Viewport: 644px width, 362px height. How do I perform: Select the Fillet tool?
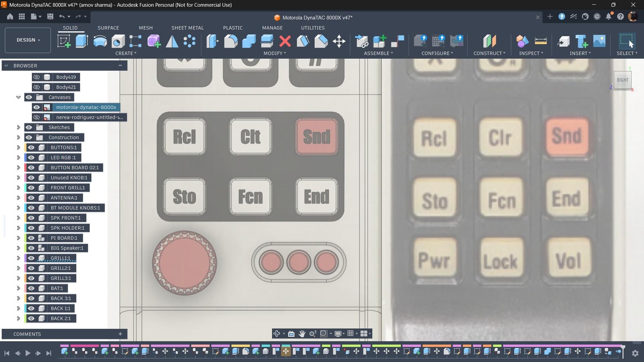(231, 41)
